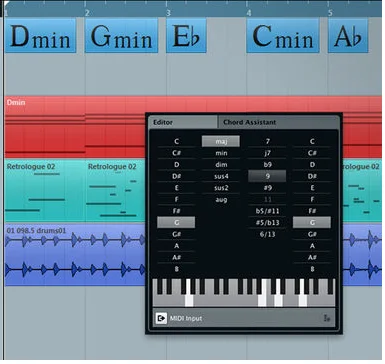Image resolution: width=385 pixels, height=364 pixels.
Task: Enable the b9 tension
Action: pyautogui.click(x=267, y=165)
